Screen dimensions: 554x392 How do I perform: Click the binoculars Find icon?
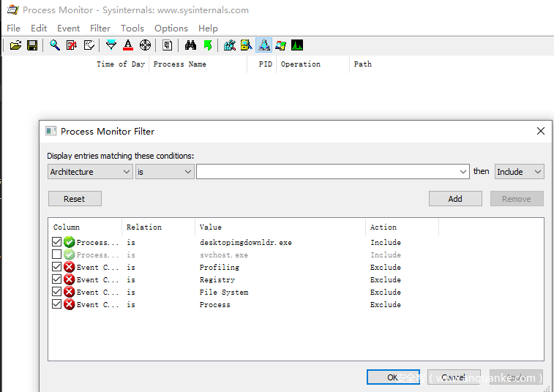[x=191, y=45]
